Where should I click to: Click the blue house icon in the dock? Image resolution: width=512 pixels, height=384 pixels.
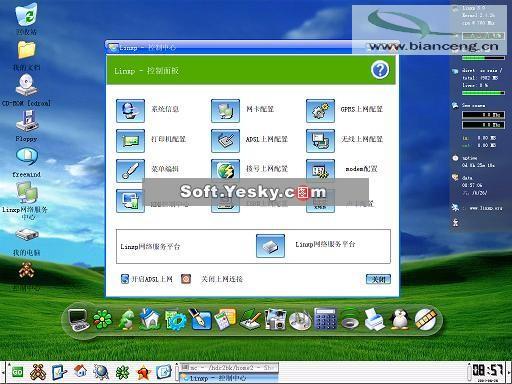click(x=149, y=319)
